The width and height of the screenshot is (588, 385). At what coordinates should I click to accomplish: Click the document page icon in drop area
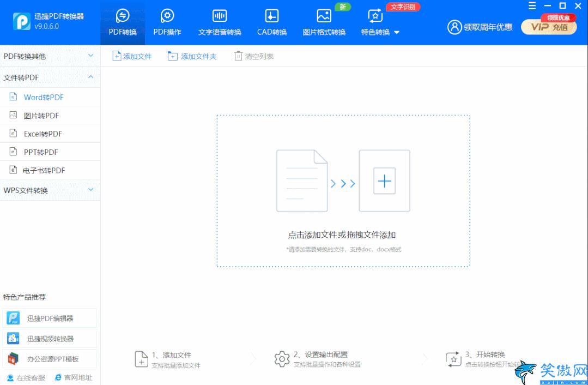point(302,181)
